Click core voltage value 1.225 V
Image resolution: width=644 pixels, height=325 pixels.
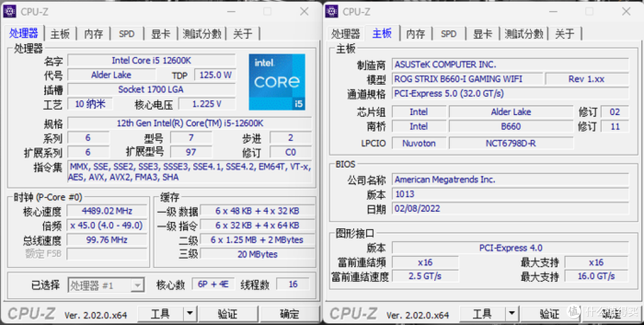(206, 104)
